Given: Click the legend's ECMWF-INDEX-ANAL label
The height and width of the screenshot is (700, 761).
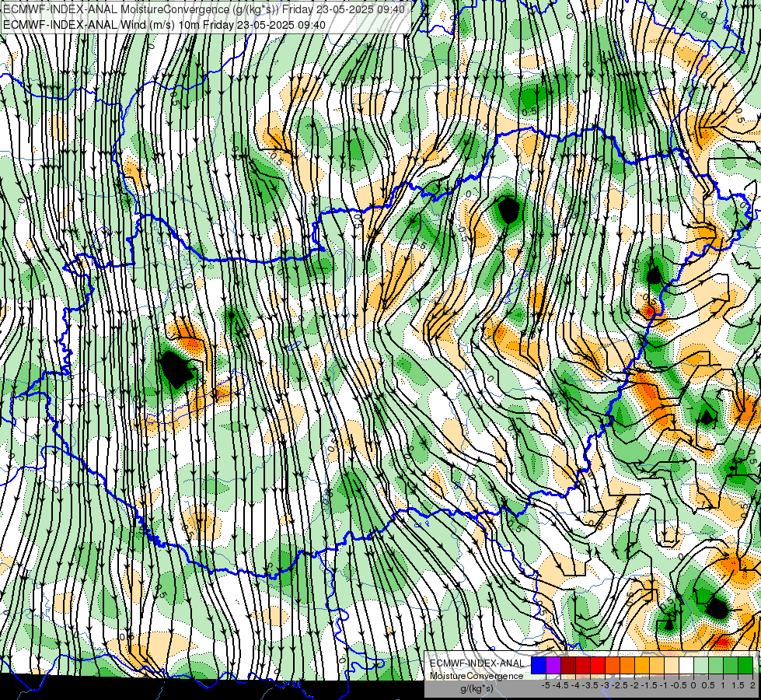Looking at the screenshot, I should click(x=477, y=663).
